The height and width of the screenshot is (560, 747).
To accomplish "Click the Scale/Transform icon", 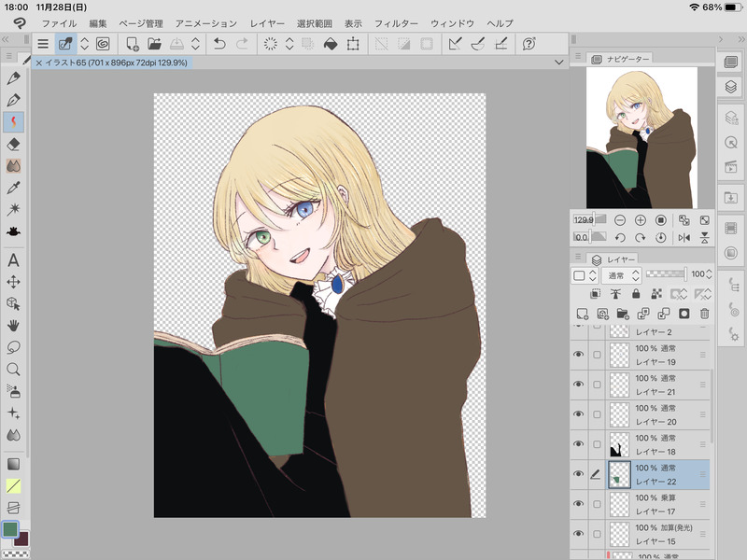I will click(353, 44).
